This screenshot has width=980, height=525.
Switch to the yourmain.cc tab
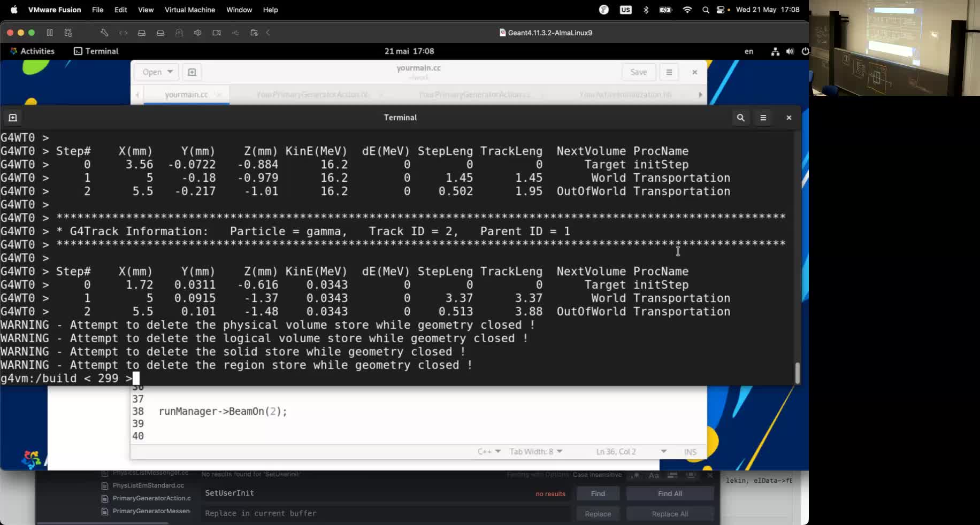[x=186, y=95]
